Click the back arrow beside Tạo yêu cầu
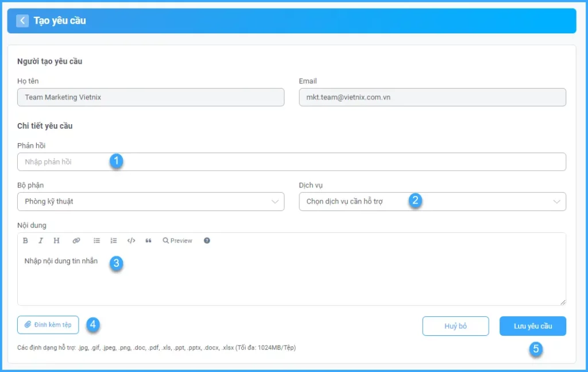 [22, 21]
